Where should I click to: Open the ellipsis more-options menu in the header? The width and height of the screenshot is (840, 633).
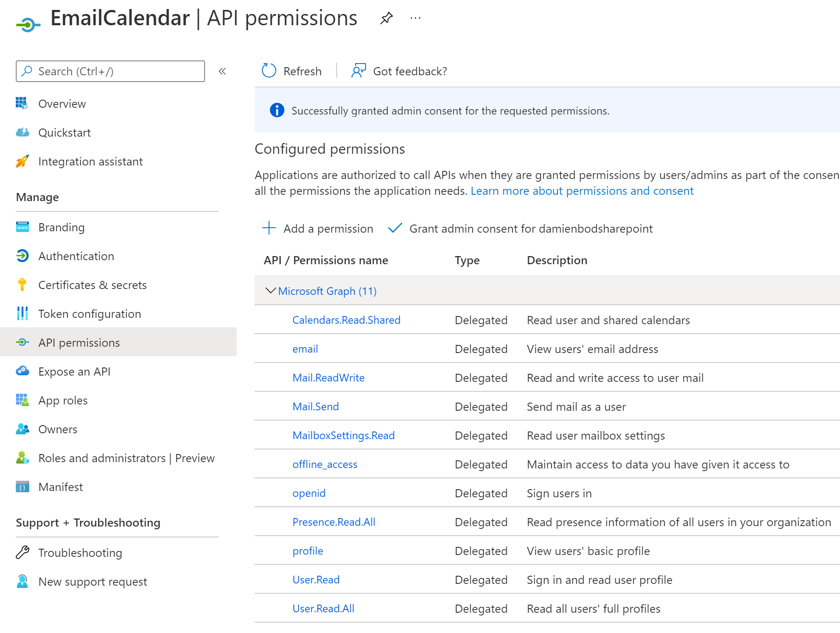coord(415,18)
